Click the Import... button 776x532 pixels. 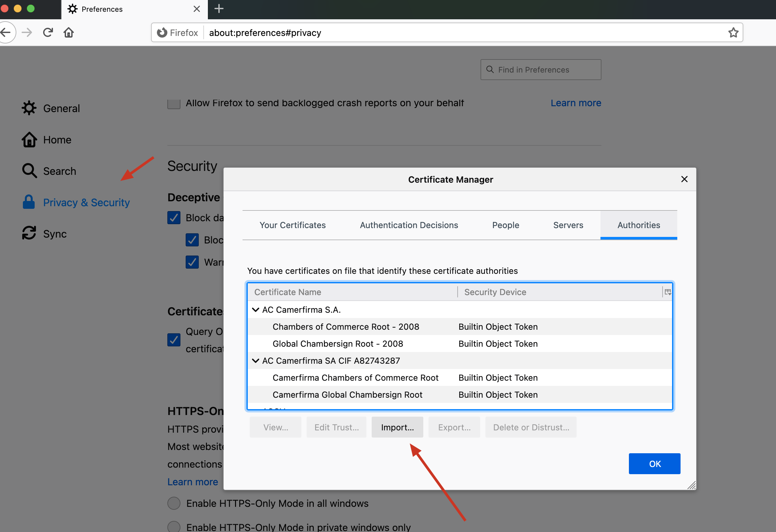397,427
